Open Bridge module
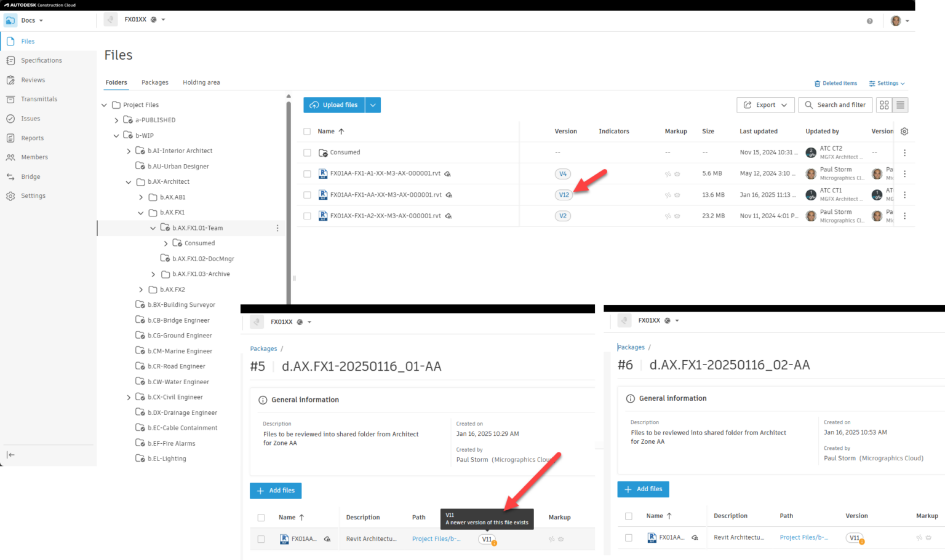 tap(31, 176)
